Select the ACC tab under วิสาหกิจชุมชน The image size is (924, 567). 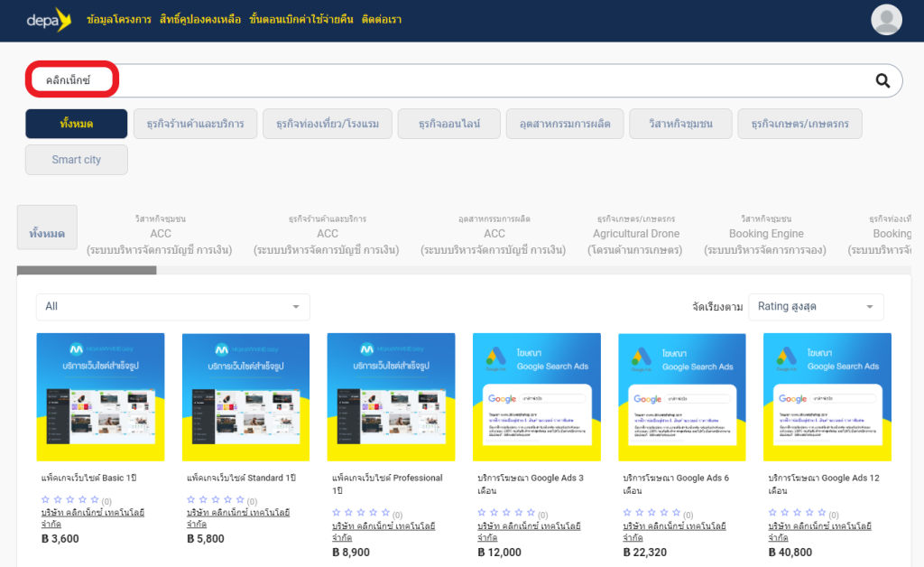click(x=160, y=234)
